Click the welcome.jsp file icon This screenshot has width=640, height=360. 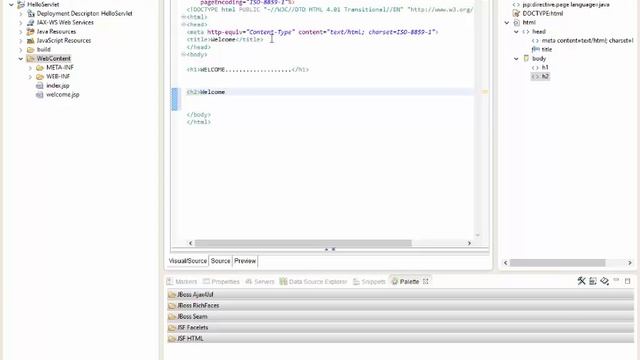pos(40,94)
